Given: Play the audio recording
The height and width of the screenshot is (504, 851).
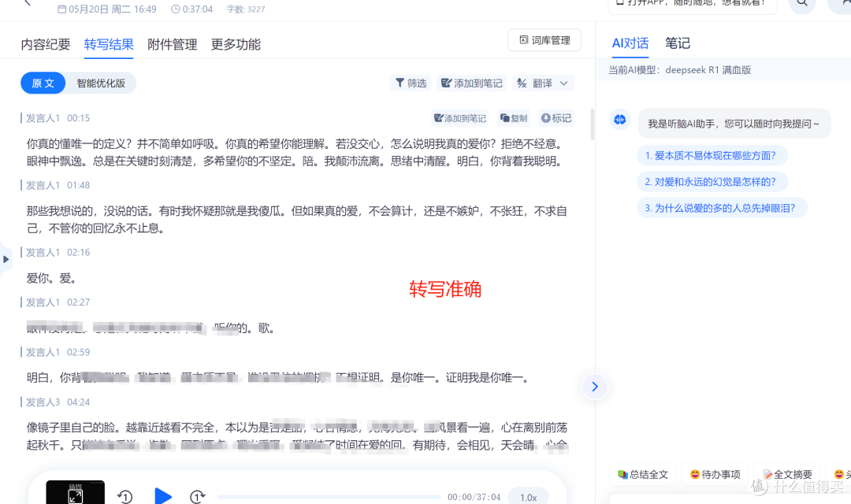Looking at the screenshot, I should tap(163, 496).
